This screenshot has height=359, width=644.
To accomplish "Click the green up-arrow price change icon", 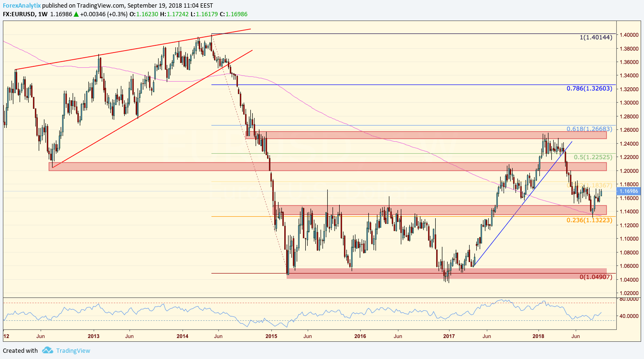I will (75, 14).
